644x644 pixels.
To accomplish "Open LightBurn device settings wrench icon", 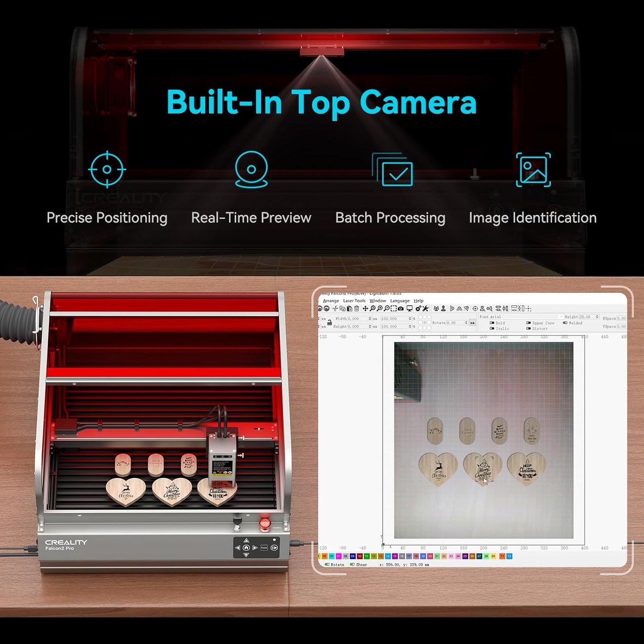I will click(x=426, y=308).
